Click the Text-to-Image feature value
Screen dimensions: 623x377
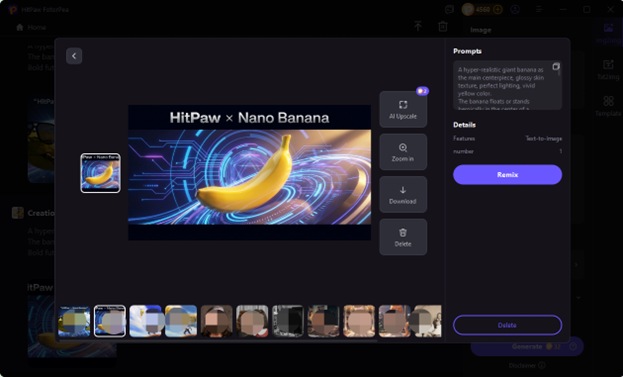(x=544, y=139)
